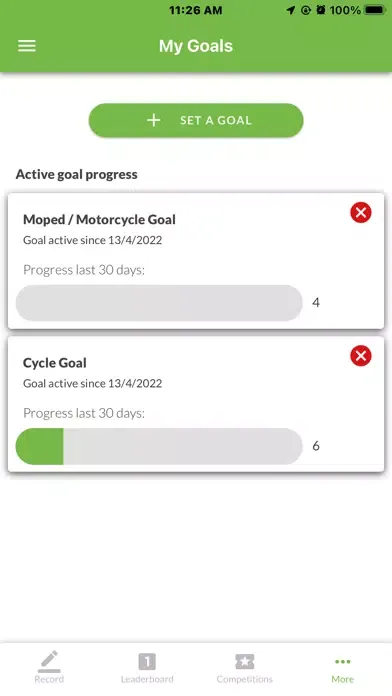Click the three-dot More icon
This screenshot has height=696, width=392.
click(343, 662)
